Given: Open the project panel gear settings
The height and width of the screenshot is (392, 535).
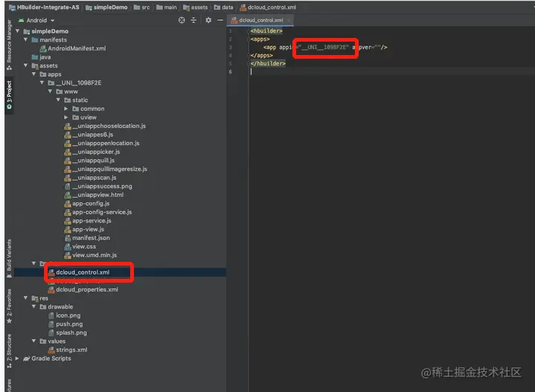Looking at the screenshot, I should coord(208,20).
